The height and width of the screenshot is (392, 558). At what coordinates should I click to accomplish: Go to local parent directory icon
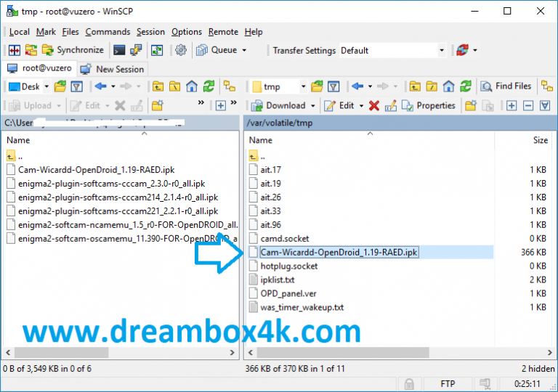coord(158,86)
